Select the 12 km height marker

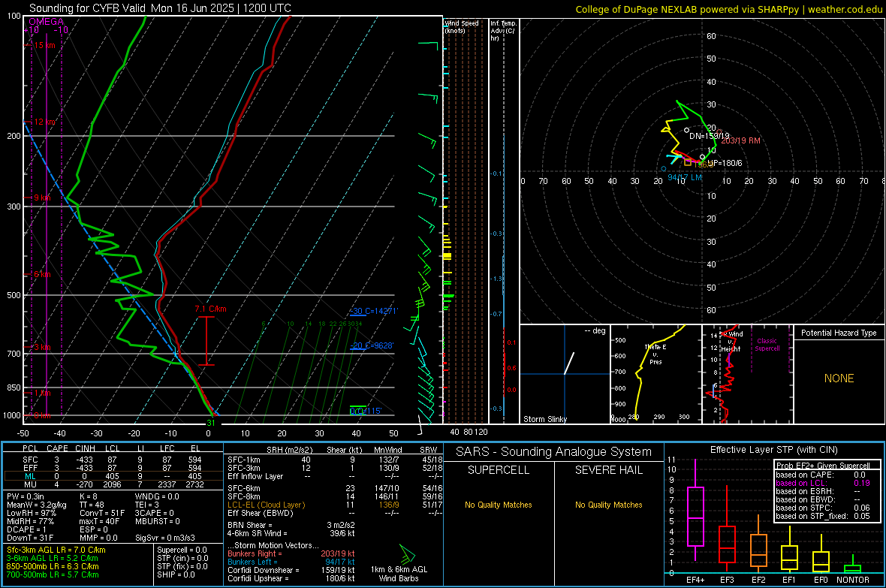point(44,122)
